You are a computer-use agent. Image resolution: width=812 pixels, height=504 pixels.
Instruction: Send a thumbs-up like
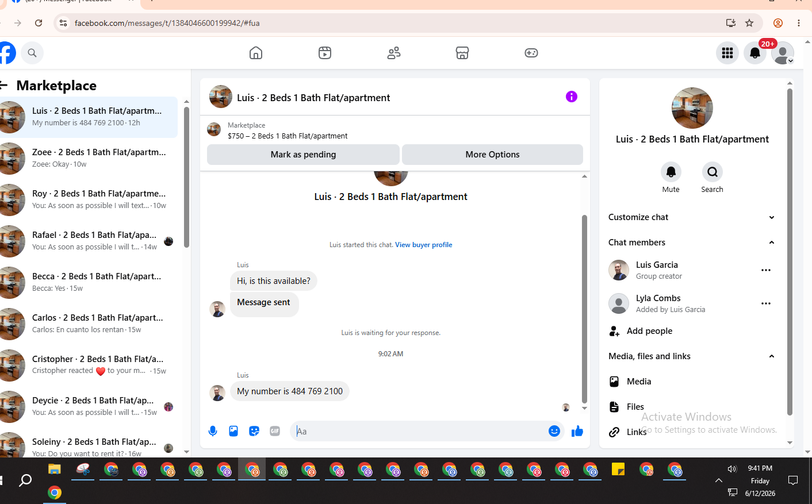click(577, 431)
